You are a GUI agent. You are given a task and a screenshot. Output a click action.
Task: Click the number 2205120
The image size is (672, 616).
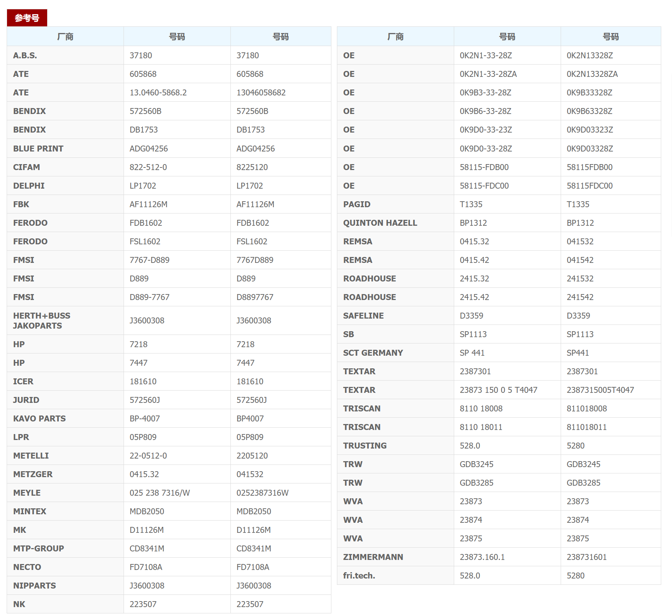[x=252, y=456]
